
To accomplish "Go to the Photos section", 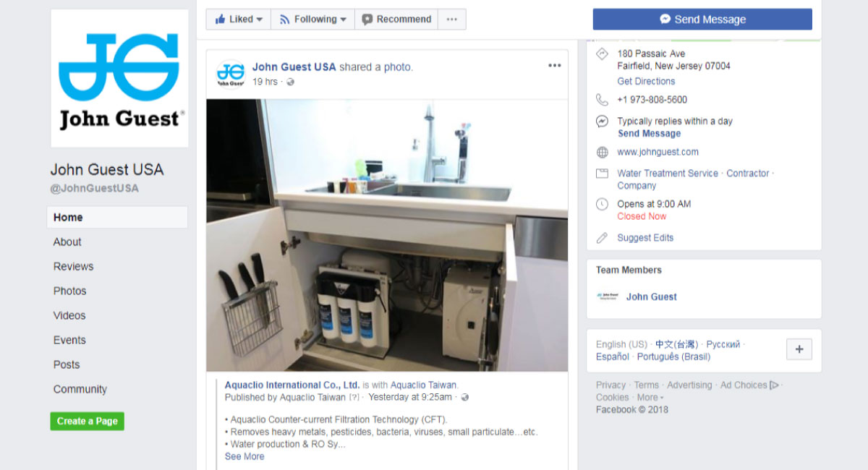I will [69, 291].
